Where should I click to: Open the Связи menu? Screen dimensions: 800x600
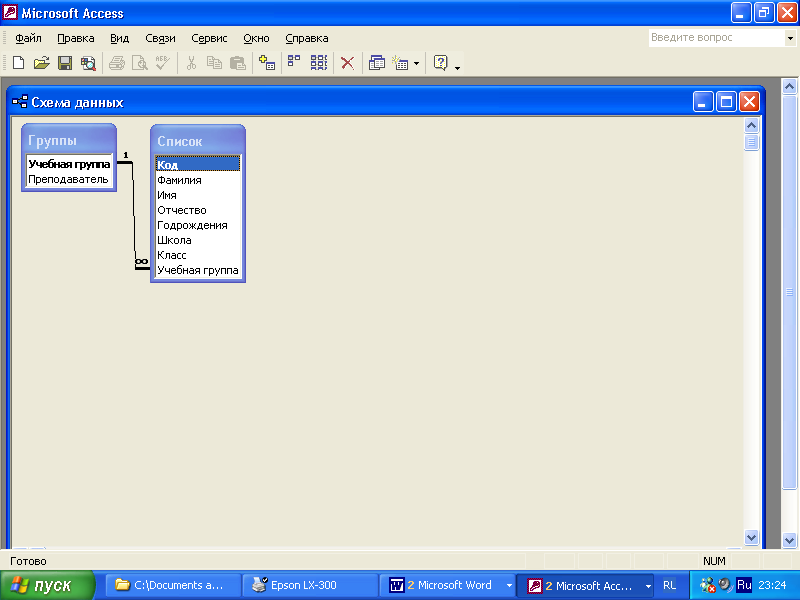coord(160,38)
